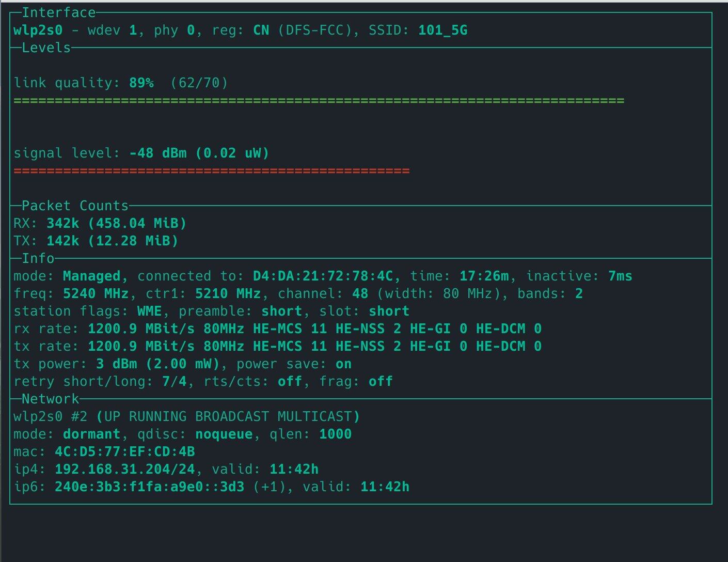Click the rx rate line value
The width and height of the screenshot is (728, 562).
click(315, 329)
